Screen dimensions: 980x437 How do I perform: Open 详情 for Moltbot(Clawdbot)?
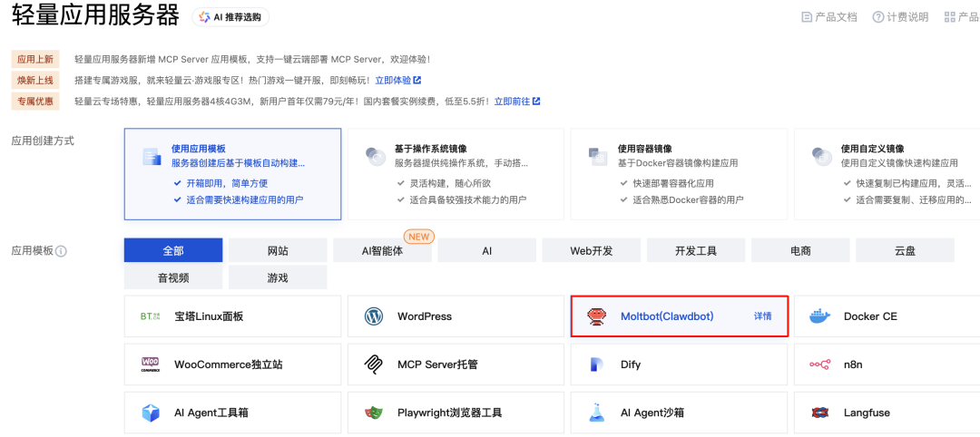(x=762, y=316)
